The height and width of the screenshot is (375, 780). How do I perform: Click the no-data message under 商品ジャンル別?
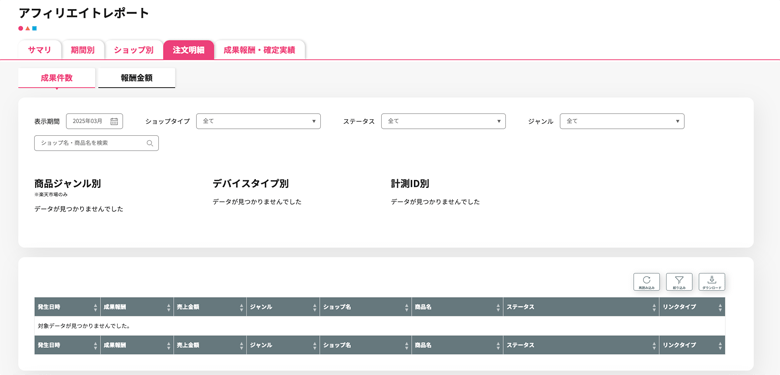tap(79, 209)
